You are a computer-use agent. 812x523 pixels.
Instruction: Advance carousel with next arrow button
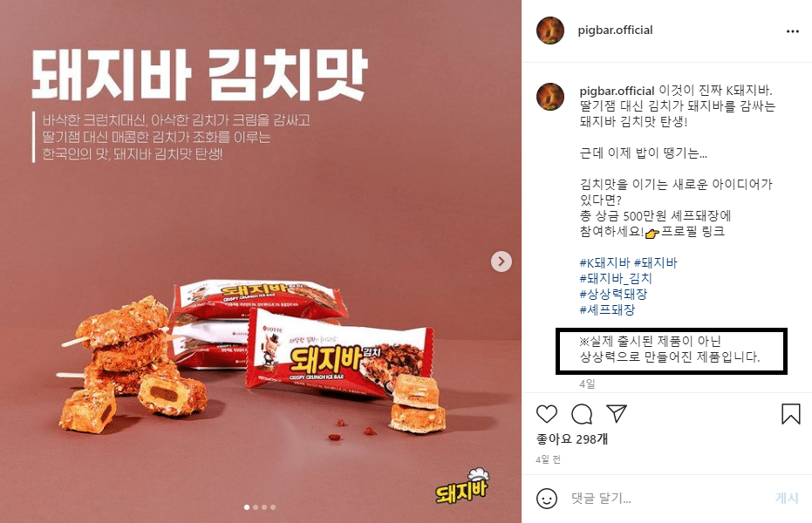point(502,261)
